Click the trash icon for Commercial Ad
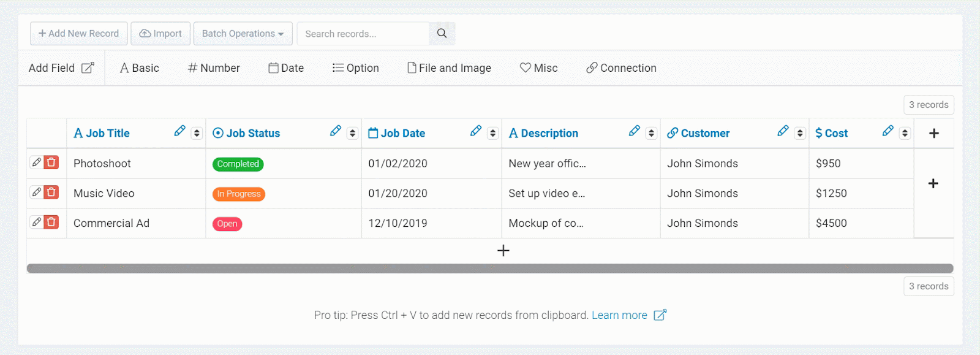 51,222
